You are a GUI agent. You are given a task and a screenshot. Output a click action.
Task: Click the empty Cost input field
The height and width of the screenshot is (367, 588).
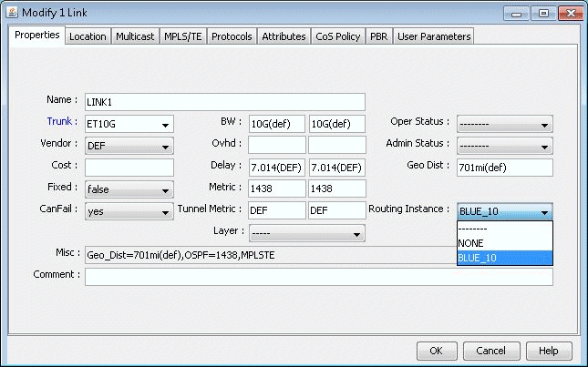129,168
